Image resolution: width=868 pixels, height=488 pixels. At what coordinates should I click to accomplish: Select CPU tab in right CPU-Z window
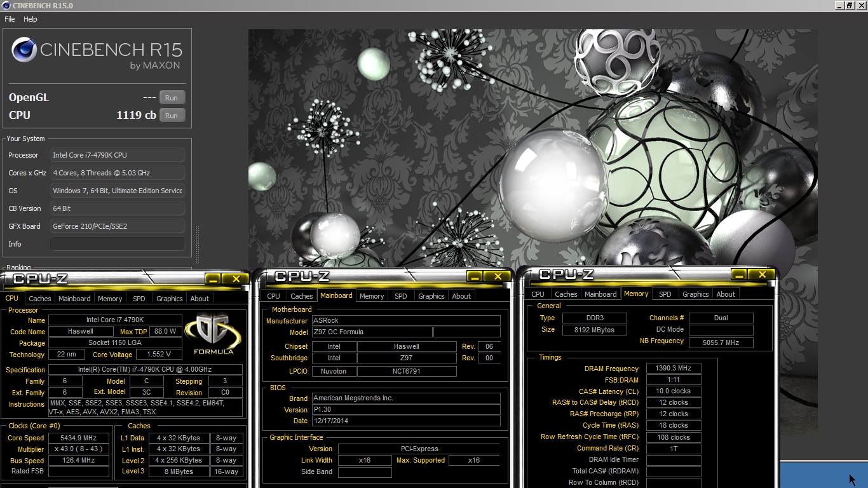click(x=538, y=294)
